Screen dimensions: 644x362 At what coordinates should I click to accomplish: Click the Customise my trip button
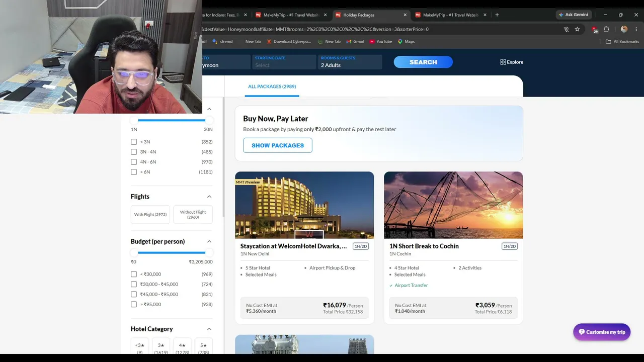click(602, 332)
